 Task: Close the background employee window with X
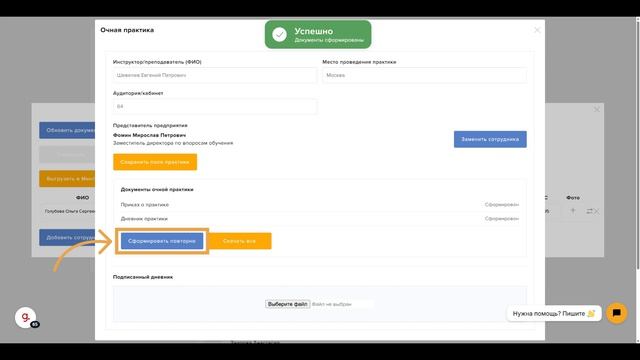coord(597,109)
